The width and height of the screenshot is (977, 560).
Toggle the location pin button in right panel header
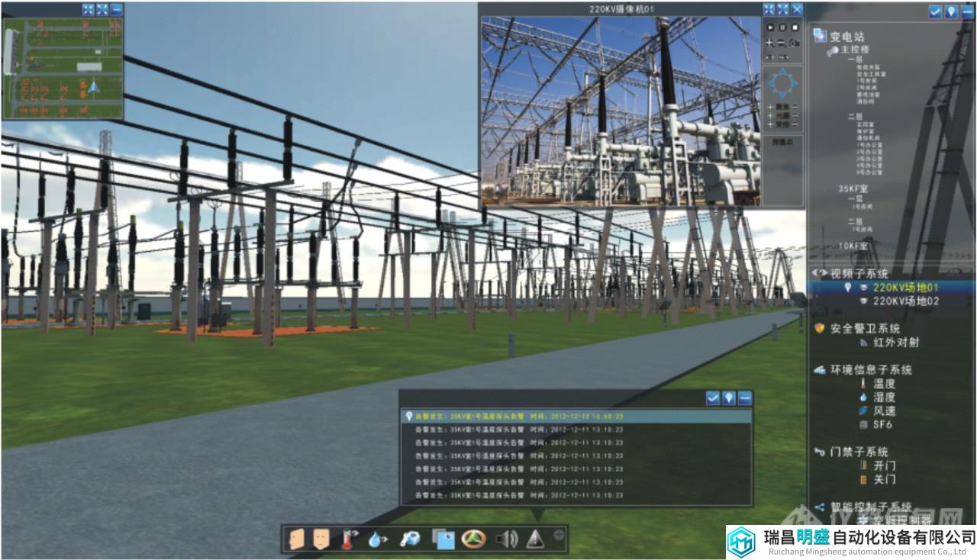pos(951,11)
